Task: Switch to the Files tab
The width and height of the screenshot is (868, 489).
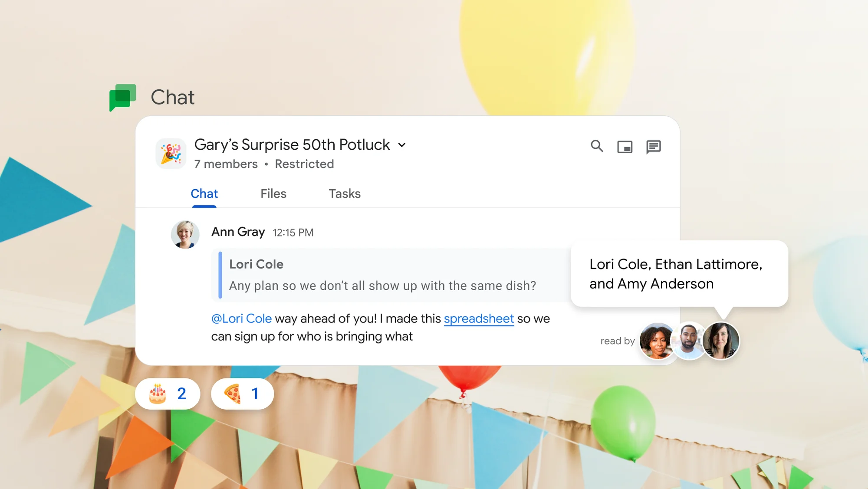Action: [x=273, y=193]
